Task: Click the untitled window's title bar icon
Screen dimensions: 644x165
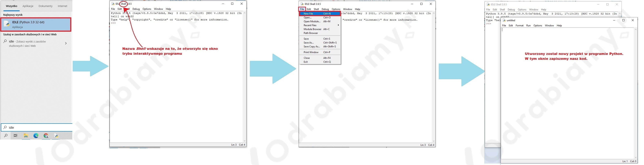Action: [504, 20]
